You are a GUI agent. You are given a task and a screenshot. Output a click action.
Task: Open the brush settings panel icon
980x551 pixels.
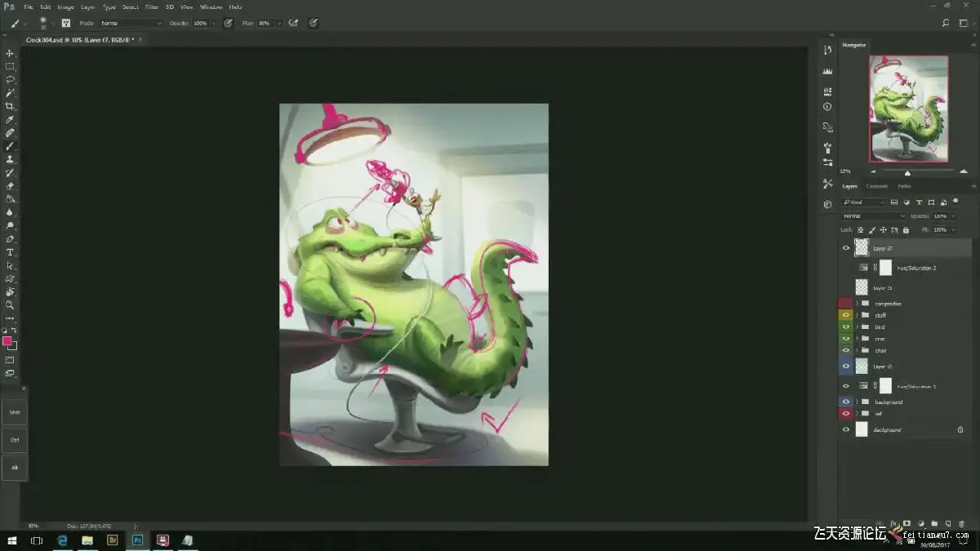tap(66, 23)
